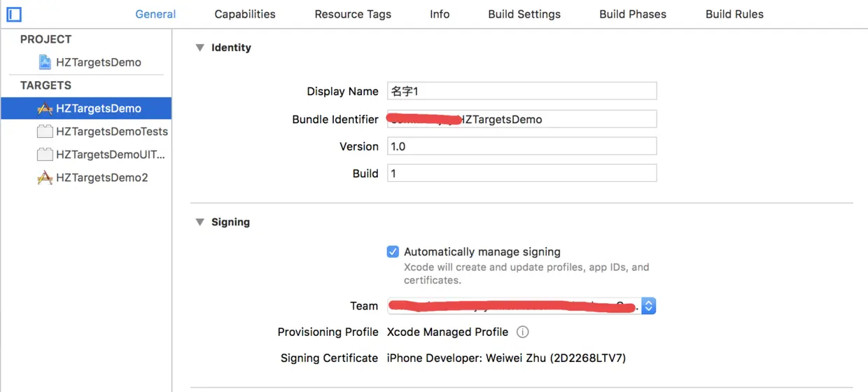This screenshot has width=868, height=392.
Task: Click the HZTargetsDemo target app icon
Action: [x=45, y=108]
